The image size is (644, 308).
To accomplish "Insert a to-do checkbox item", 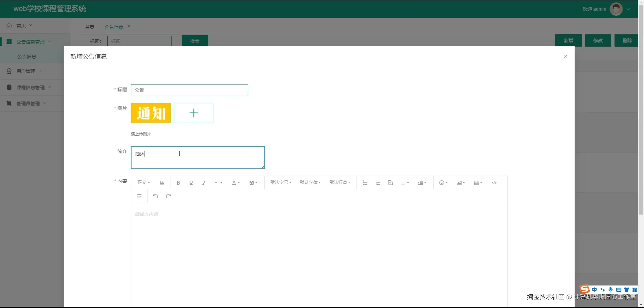I will pos(390,183).
